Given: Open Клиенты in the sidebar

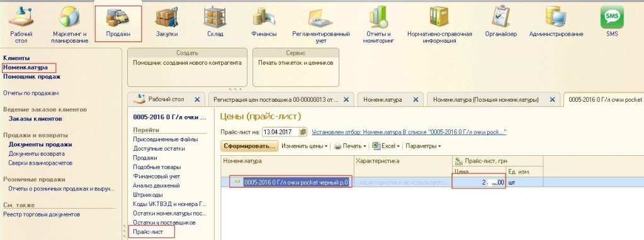Looking at the screenshot, I should point(16,58).
